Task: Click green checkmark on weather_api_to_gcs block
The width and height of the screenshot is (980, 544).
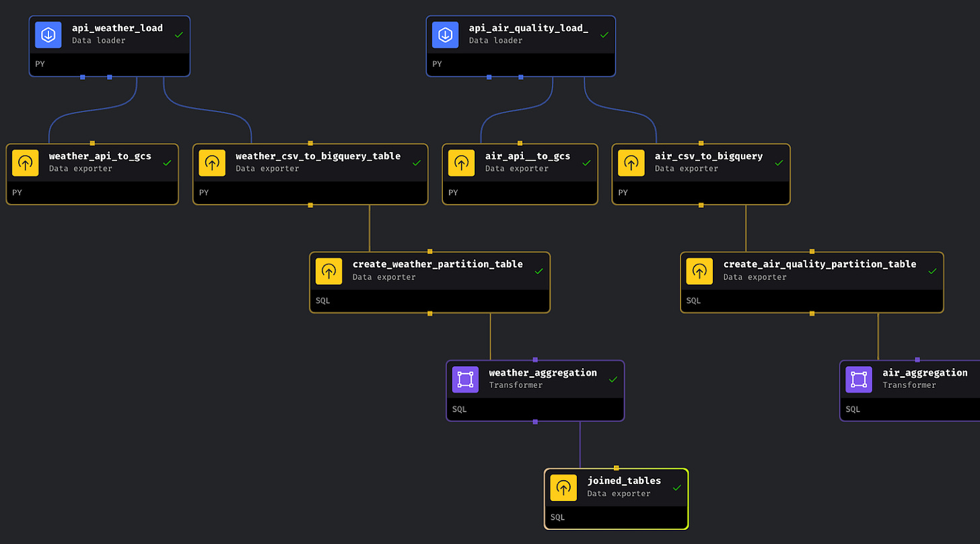Action: pos(167,163)
